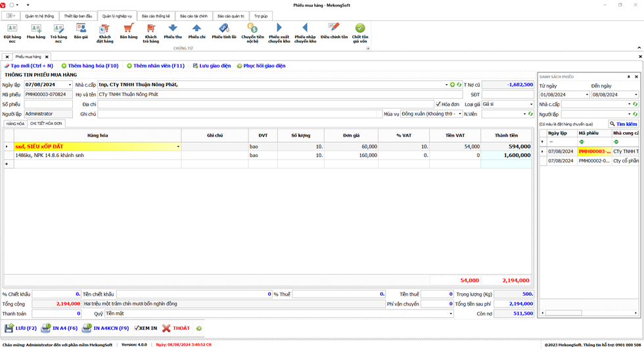Click green plus icon beside supplier field
This screenshot has height=349, width=644.
click(x=452, y=85)
